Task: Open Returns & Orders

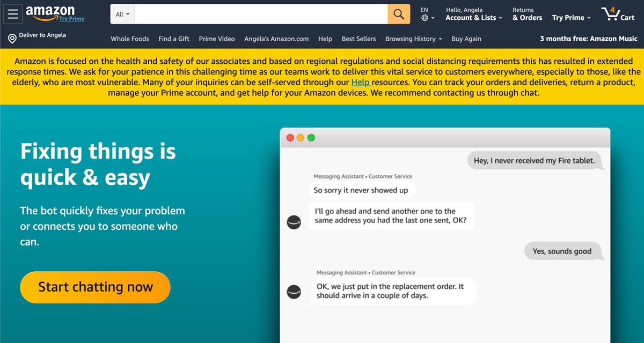Action: (x=527, y=14)
